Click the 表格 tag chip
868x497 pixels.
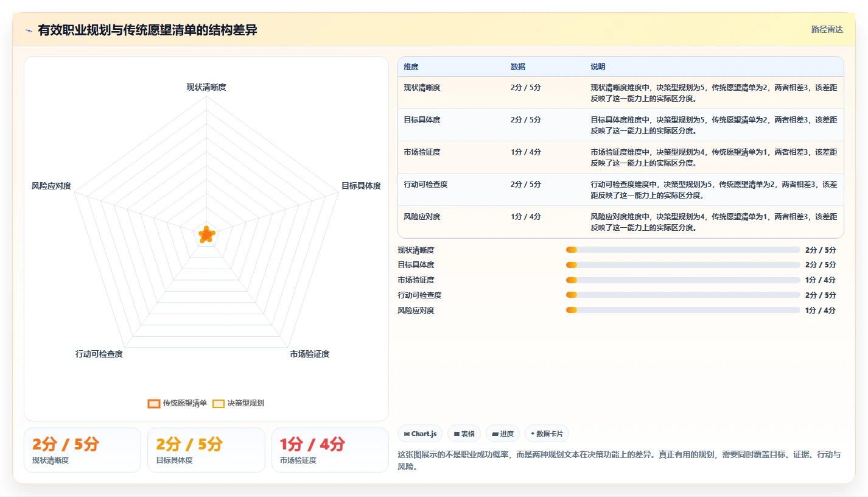464,434
